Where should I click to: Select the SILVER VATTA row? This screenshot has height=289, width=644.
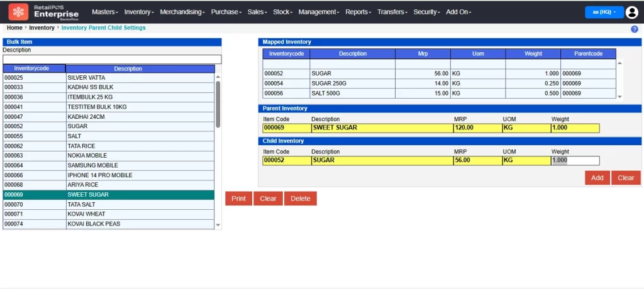pyautogui.click(x=108, y=77)
